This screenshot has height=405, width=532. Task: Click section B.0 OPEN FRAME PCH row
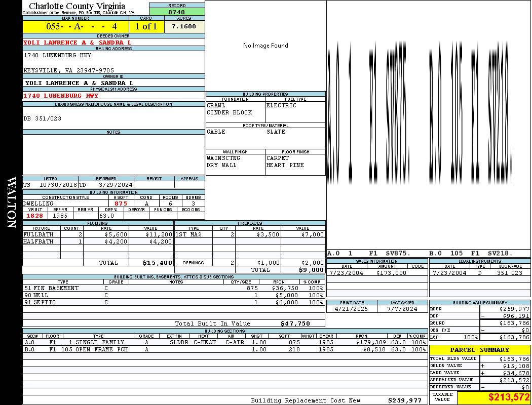coord(225,349)
